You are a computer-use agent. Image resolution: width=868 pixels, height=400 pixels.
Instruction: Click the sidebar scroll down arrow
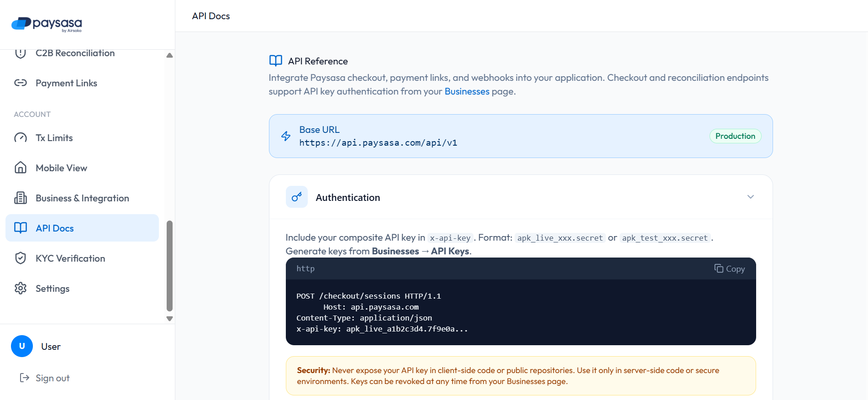[x=170, y=319]
